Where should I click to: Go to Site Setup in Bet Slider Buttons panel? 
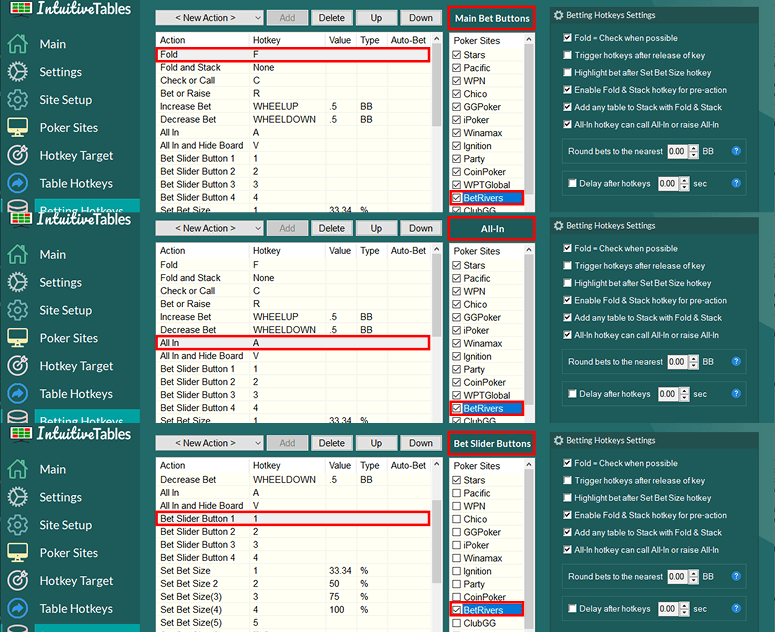click(66, 525)
